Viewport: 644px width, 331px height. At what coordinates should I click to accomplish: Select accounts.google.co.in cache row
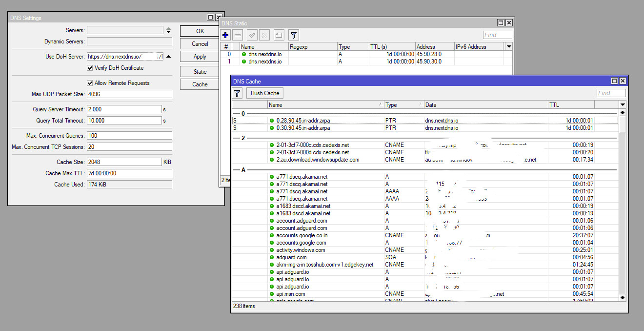tap(425, 235)
